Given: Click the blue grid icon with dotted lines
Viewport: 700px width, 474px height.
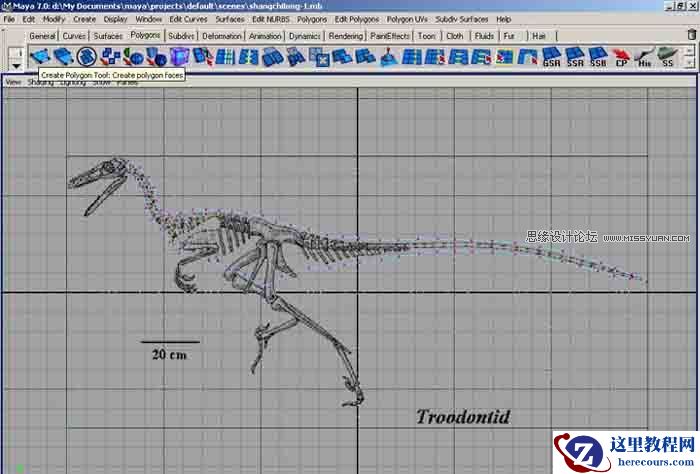Looking at the screenshot, I should coord(226,57).
